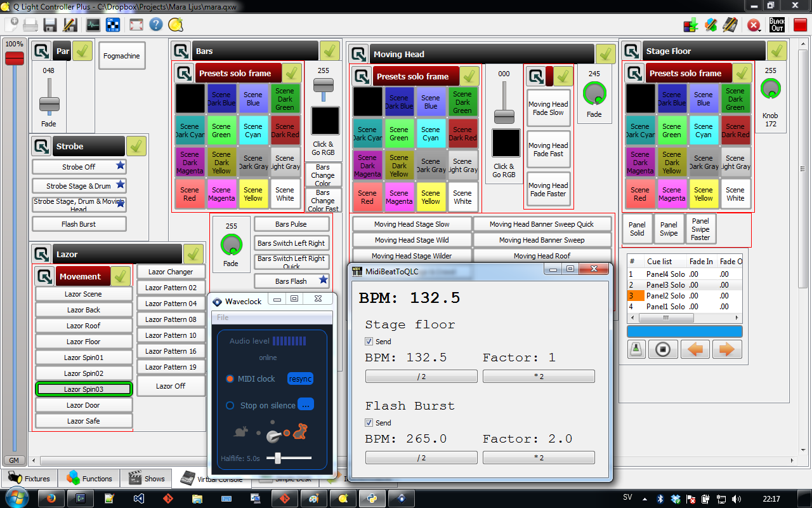Open the Shows tab

tap(147, 479)
